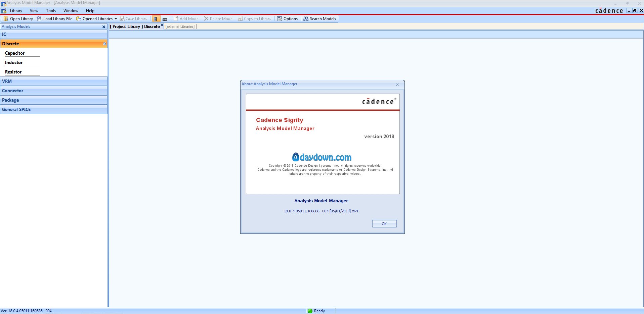
Task: Open the Help menu
Action: point(90,11)
